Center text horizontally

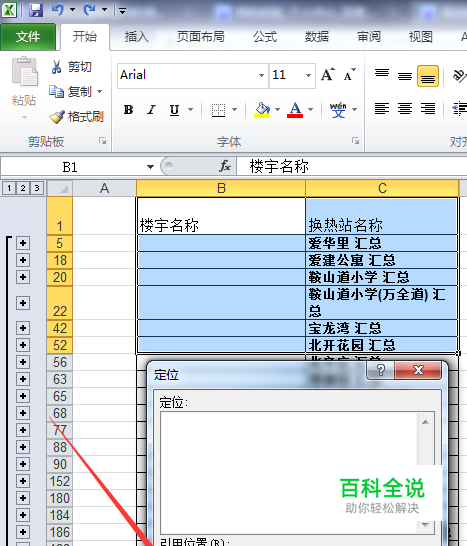405,109
